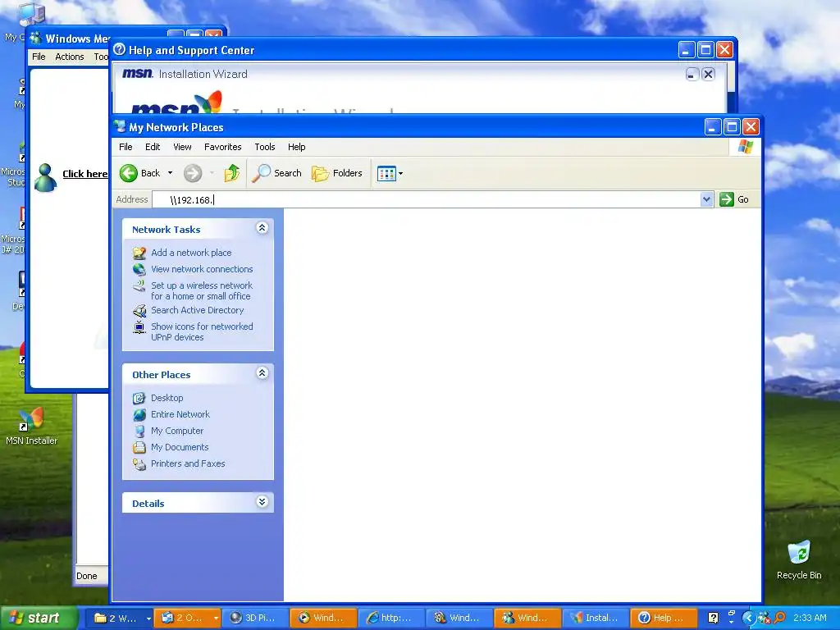Click the Messenger tray icon

click(765, 618)
